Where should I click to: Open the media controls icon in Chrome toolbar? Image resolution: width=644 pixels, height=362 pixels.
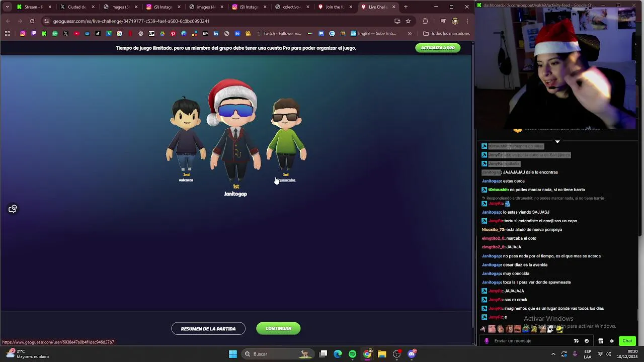click(443, 21)
